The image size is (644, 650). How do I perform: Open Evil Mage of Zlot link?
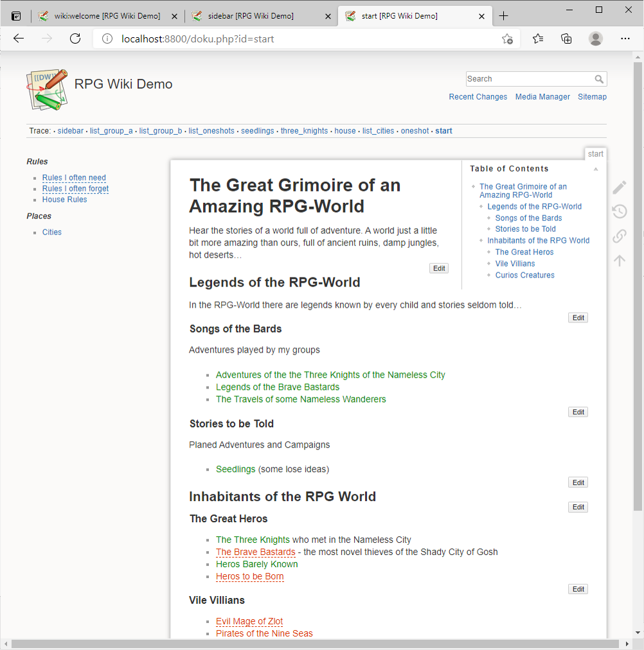click(x=249, y=621)
